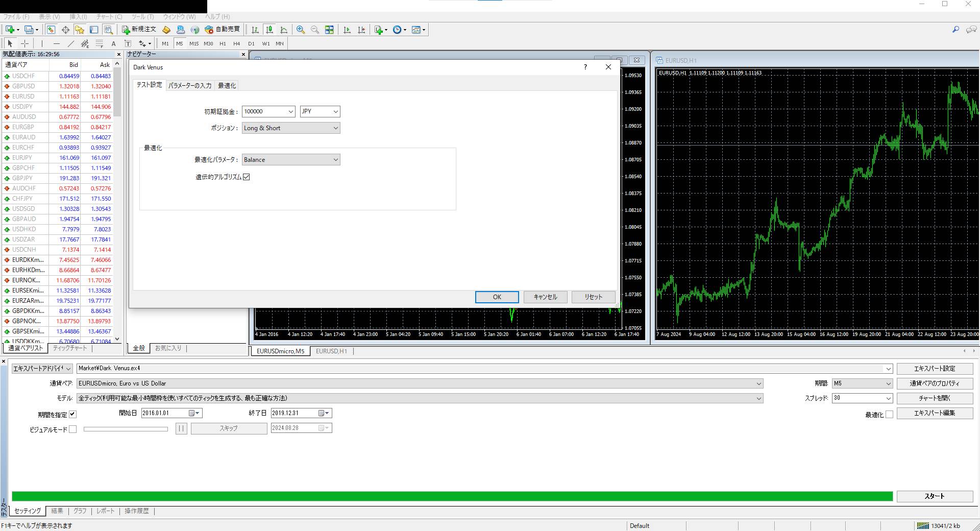The image size is (980, 531).
Task: Toggle the chart shift icon
Action: point(361,30)
